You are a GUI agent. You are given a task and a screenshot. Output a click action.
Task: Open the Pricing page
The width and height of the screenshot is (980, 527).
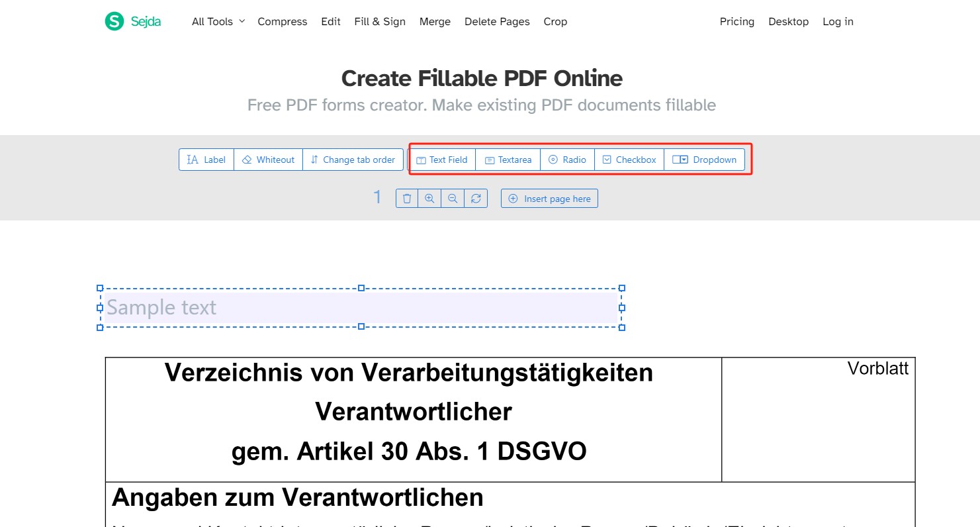(x=737, y=21)
